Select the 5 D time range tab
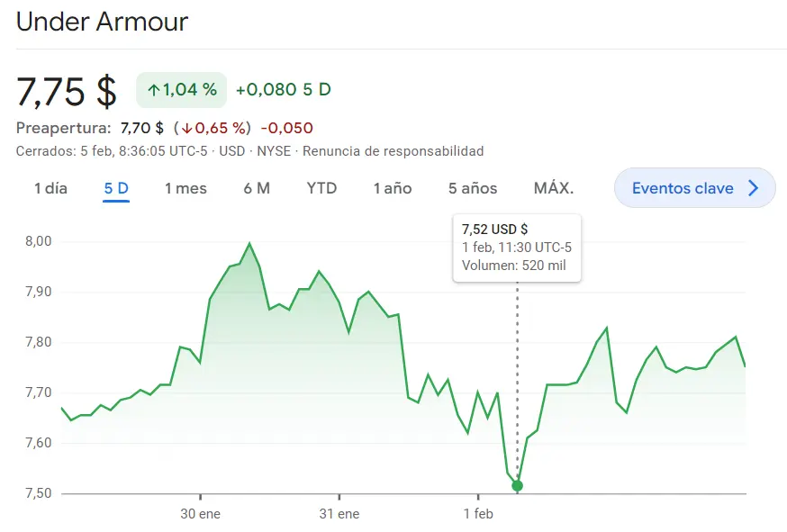 116,188
